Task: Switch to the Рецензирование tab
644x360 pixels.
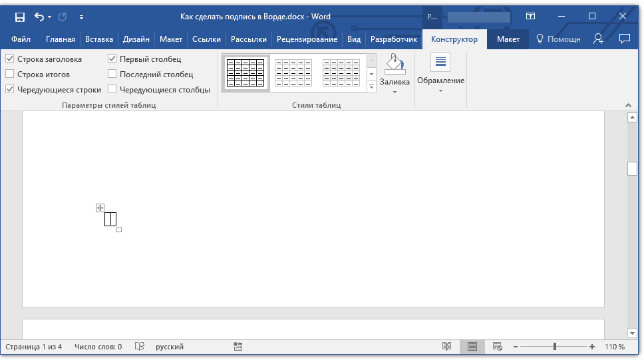Action: [307, 39]
